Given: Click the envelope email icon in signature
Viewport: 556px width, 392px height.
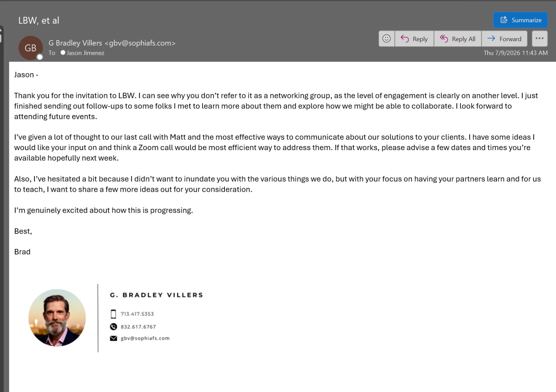Looking at the screenshot, I should [x=113, y=338].
